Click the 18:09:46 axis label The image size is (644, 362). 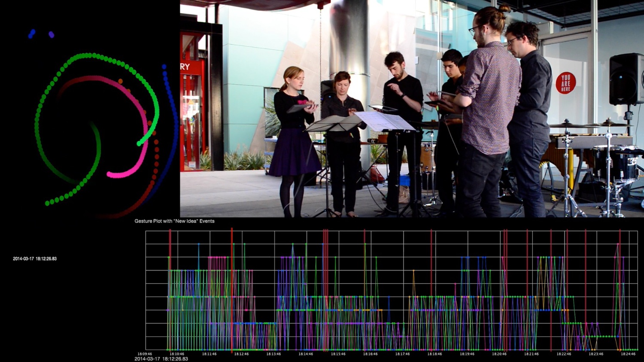pyautogui.click(x=145, y=354)
